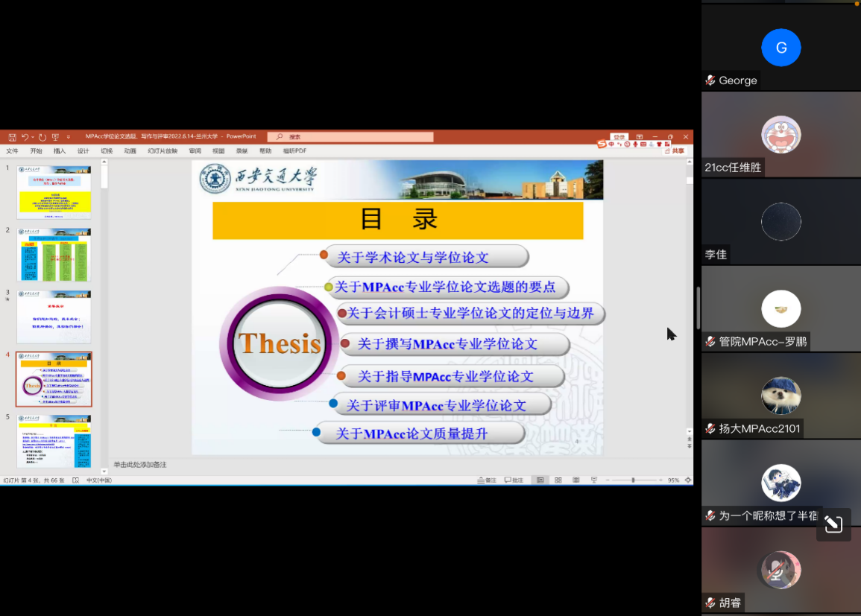Open the 插入 ribbon tab
This screenshot has height=616, width=861.
coord(60,151)
